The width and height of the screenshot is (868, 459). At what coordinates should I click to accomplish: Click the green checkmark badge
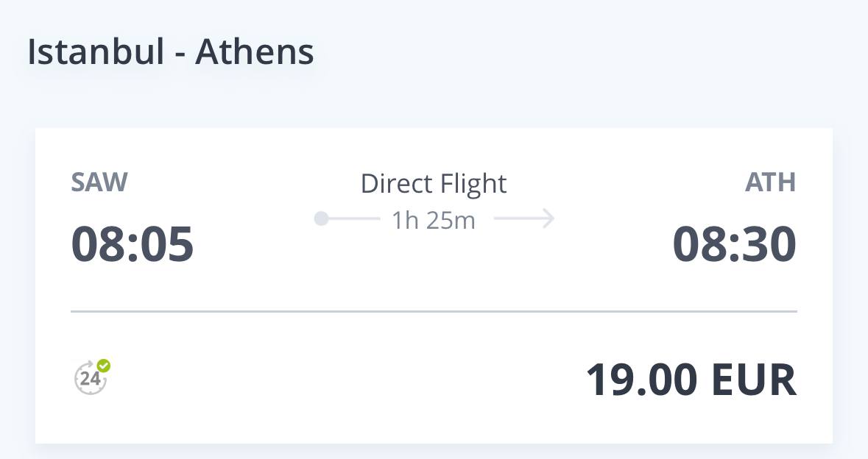(x=104, y=366)
